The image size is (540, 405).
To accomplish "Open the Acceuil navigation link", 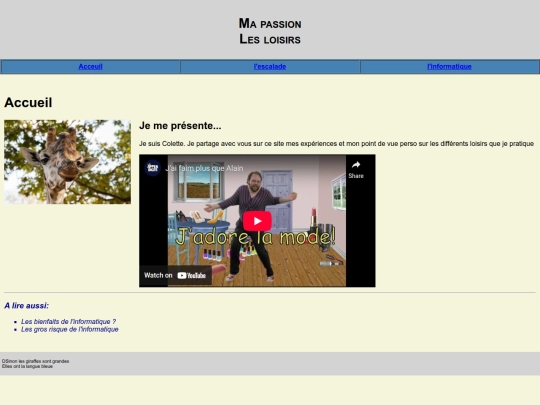I will 90,66.
